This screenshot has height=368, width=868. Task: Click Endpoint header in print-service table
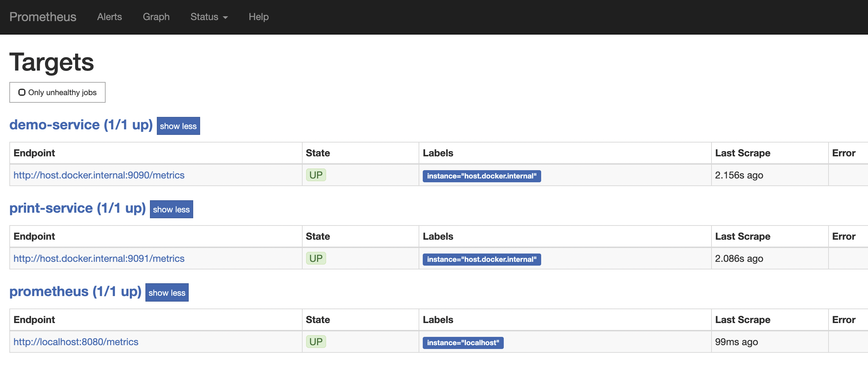[x=34, y=236]
